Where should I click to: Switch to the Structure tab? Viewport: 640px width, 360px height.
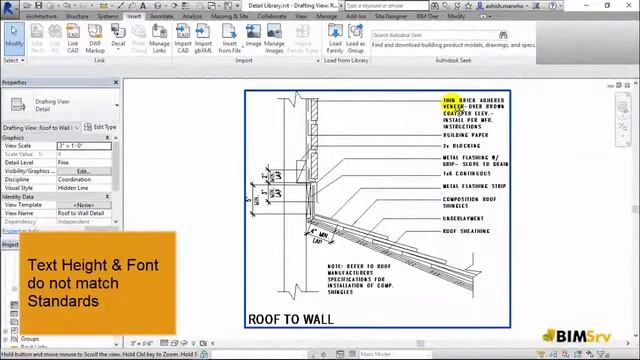click(x=77, y=16)
